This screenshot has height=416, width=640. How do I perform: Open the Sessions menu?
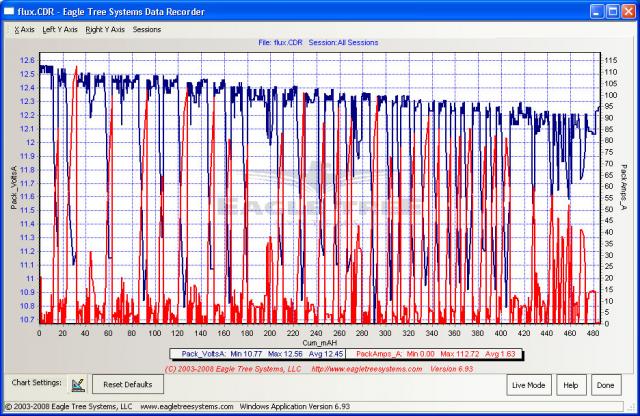coord(146,30)
